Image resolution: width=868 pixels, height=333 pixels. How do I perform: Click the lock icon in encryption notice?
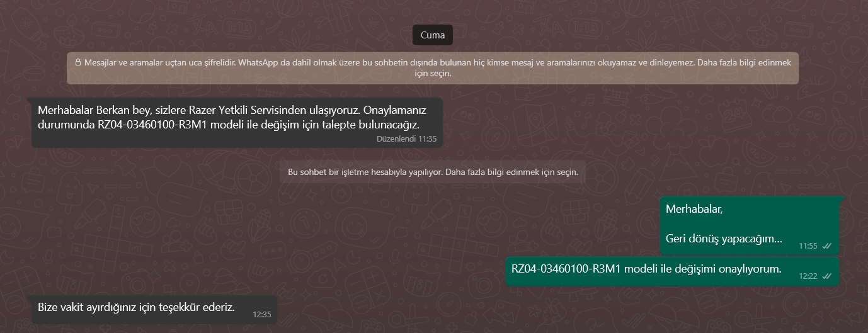[78, 63]
